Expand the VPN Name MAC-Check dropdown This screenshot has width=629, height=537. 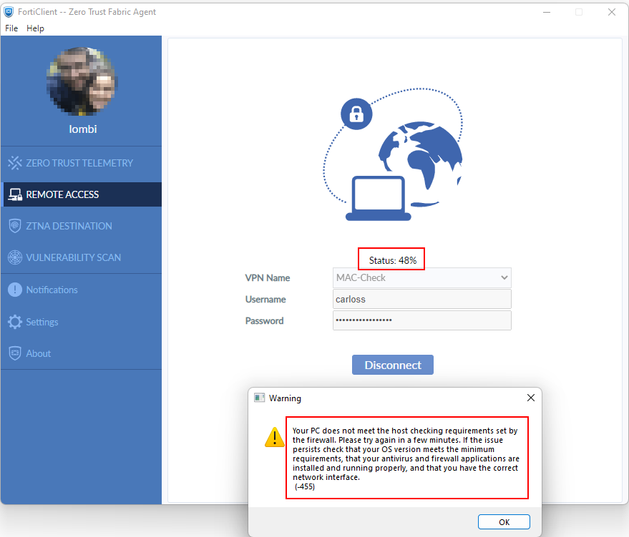[422, 278]
